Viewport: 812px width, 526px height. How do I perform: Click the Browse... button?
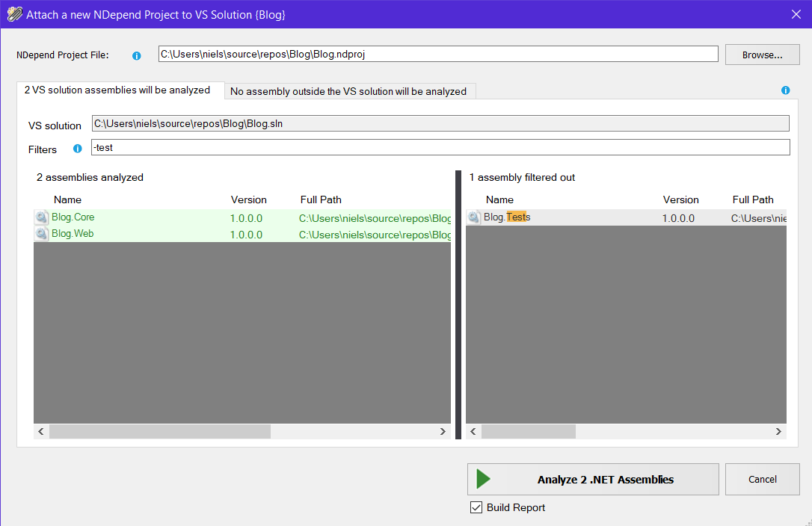click(x=763, y=55)
